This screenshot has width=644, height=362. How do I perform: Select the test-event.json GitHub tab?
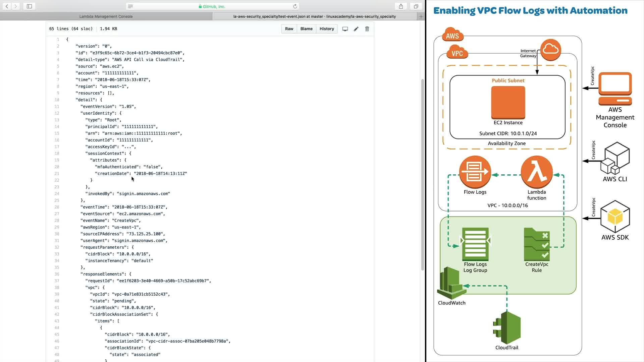point(314,16)
